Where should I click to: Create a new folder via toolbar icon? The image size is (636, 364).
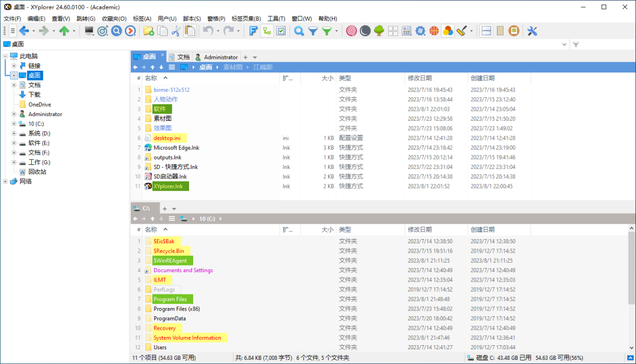(x=148, y=31)
